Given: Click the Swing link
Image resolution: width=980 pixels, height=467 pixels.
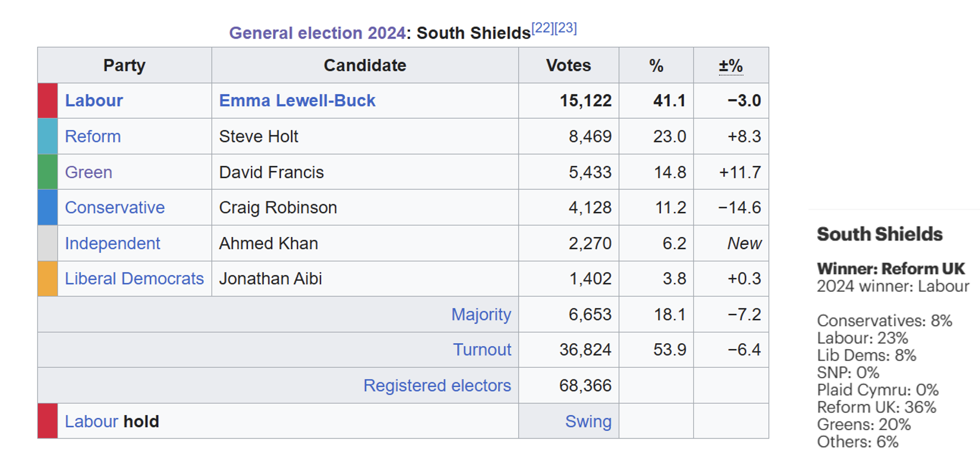Looking at the screenshot, I should [x=588, y=421].
